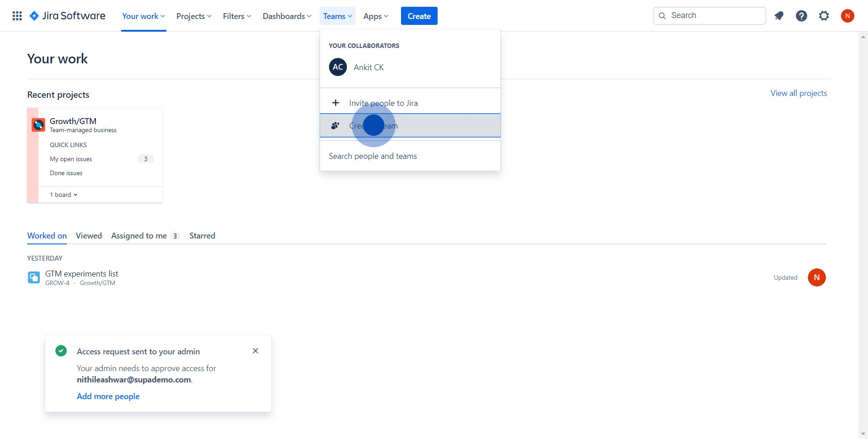Switch to the Assigned to me tab
This screenshot has height=439, width=868.
pos(139,235)
